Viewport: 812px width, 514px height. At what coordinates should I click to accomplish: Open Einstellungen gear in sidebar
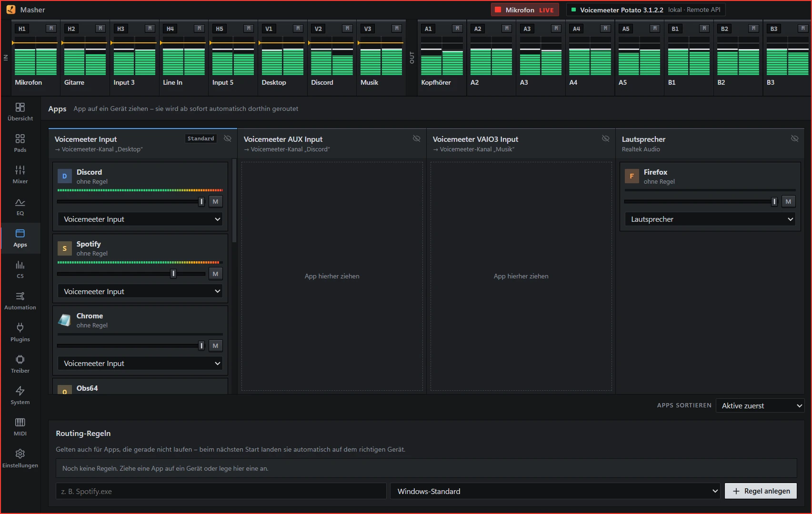(20, 459)
